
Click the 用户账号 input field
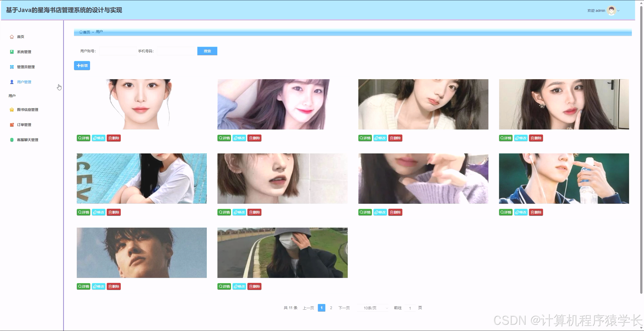[118, 51]
